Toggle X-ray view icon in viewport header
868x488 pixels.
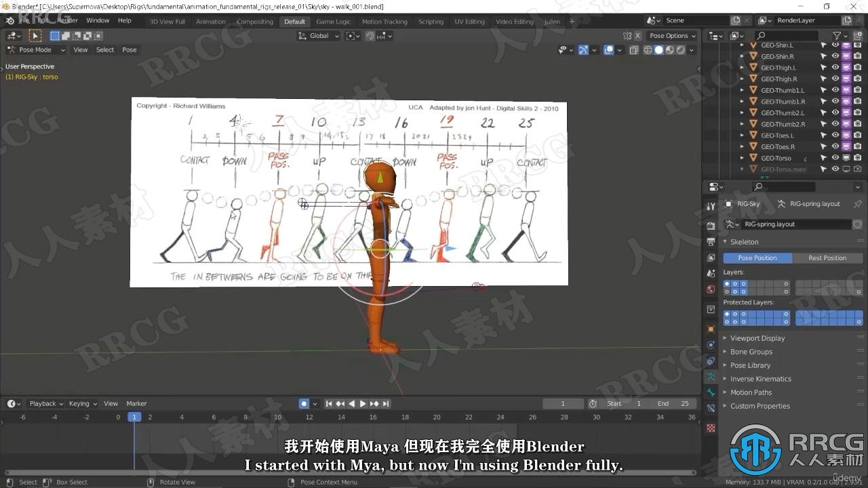tap(634, 50)
